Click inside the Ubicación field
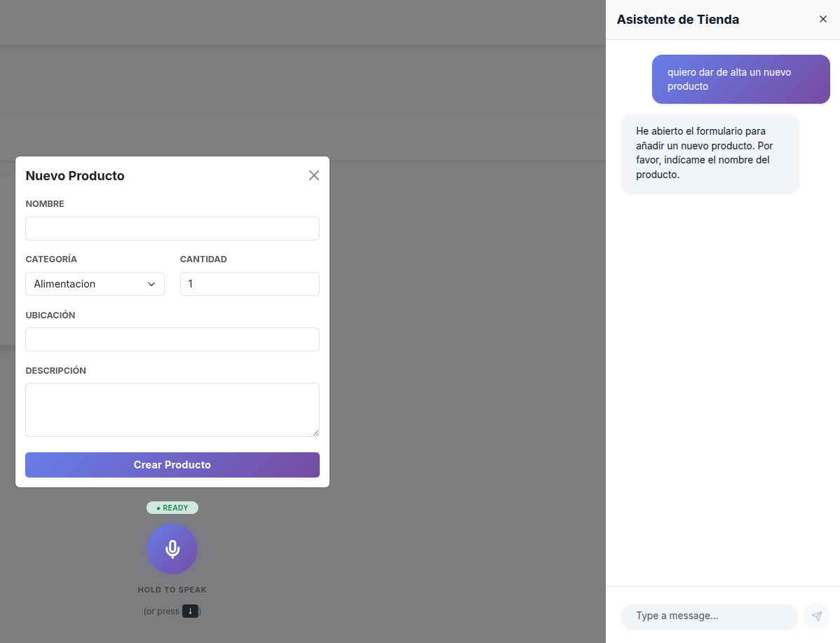The width and height of the screenshot is (840, 643). (172, 339)
